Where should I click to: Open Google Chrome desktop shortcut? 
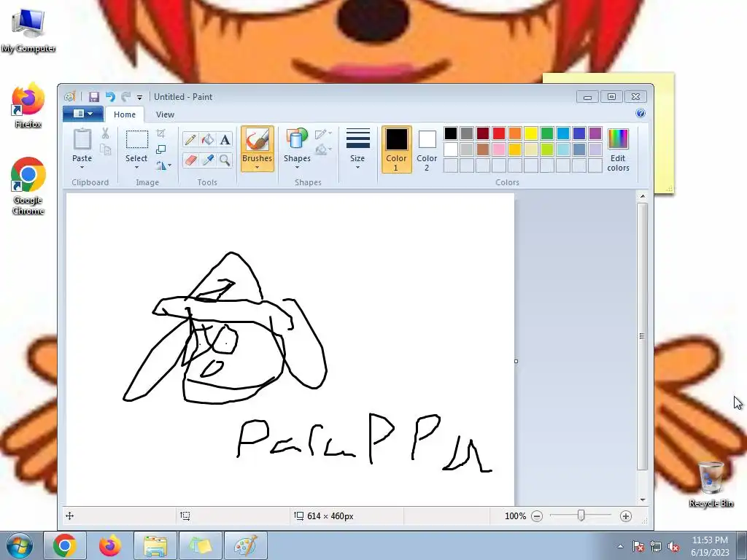28,186
